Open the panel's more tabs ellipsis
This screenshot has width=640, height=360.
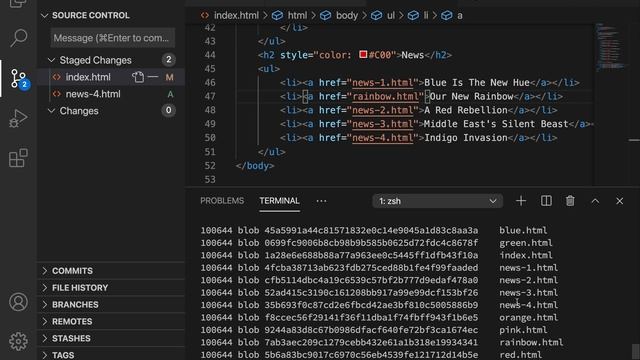321,201
